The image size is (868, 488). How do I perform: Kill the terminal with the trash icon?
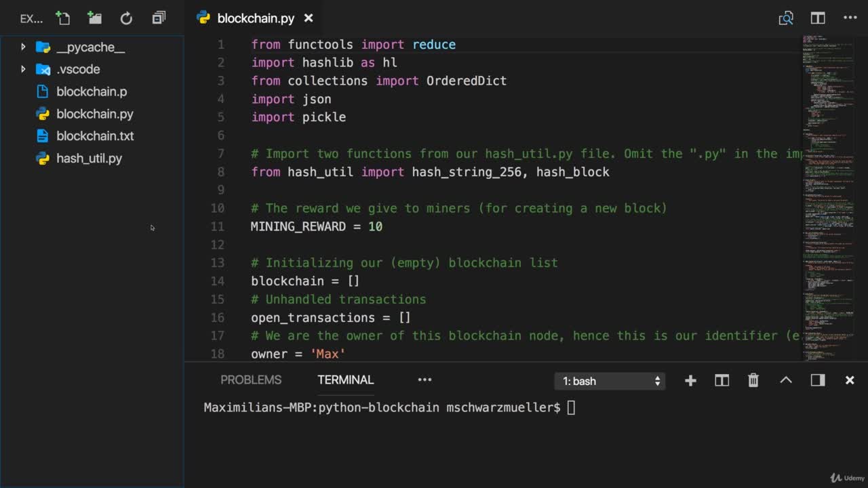(x=753, y=381)
